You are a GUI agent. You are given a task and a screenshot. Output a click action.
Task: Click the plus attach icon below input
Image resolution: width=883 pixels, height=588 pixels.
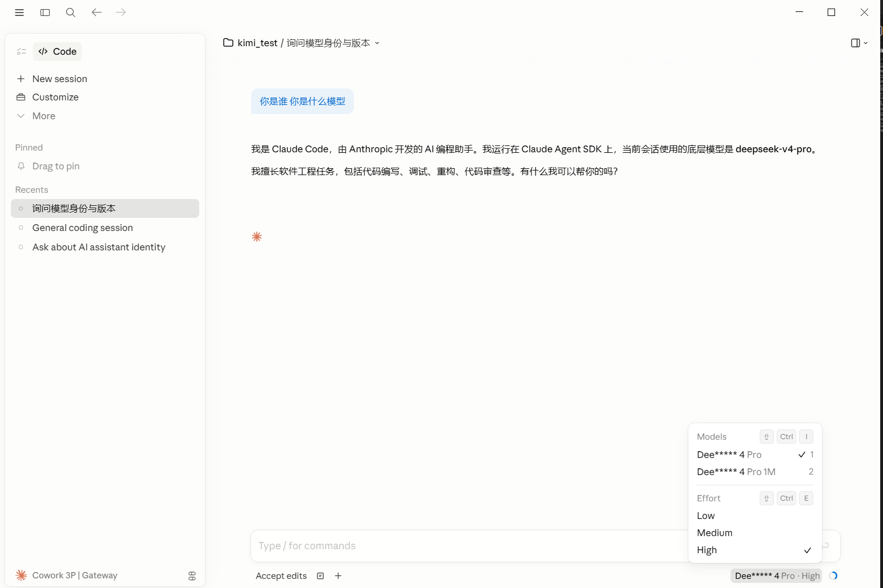coord(338,576)
